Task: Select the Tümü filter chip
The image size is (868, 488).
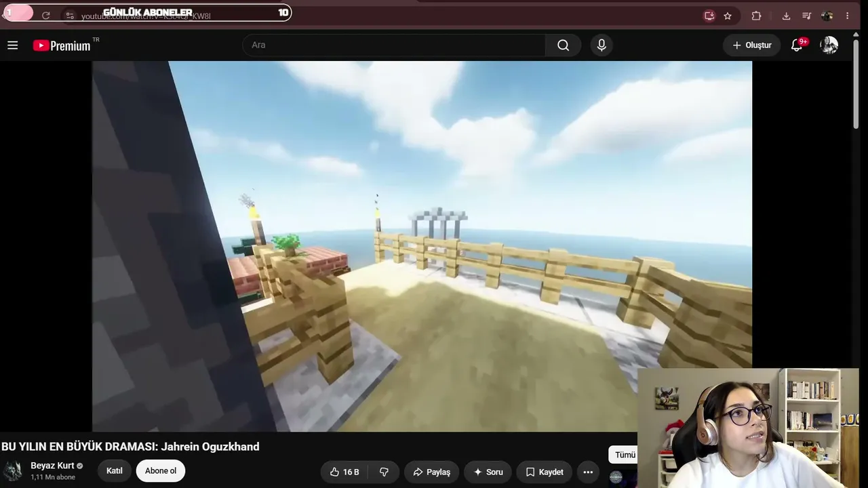Action: (625, 455)
